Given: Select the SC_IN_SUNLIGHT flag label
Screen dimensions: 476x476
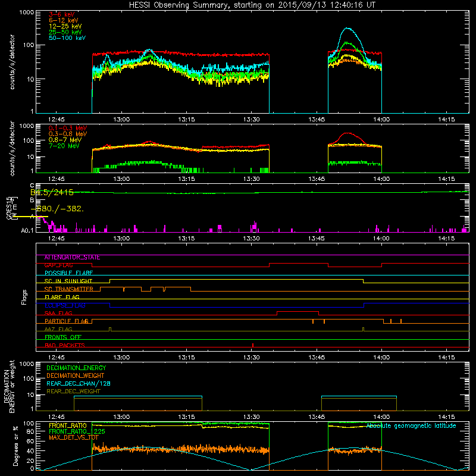Looking at the screenshot, I should pos(68,281).
